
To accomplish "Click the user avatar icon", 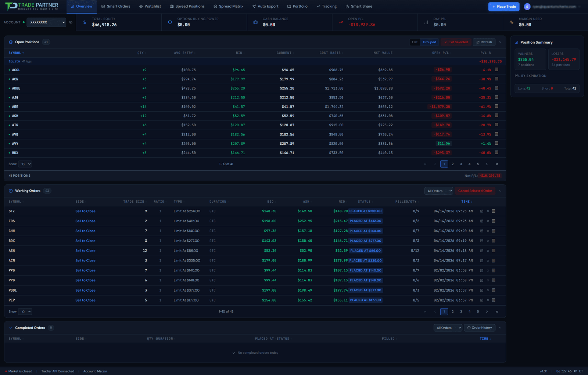I will (x=527, y=7).
